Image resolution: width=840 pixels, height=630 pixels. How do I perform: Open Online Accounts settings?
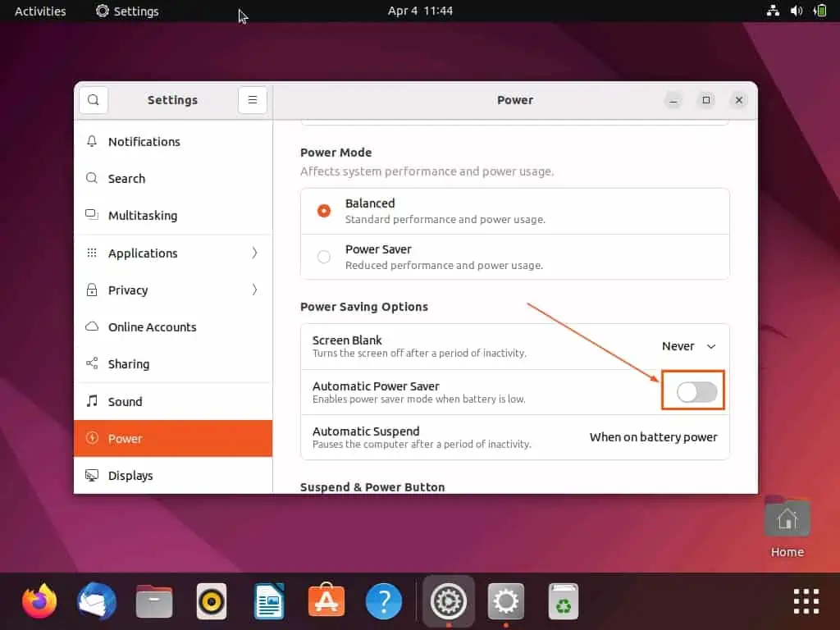(x=152, y=326)
